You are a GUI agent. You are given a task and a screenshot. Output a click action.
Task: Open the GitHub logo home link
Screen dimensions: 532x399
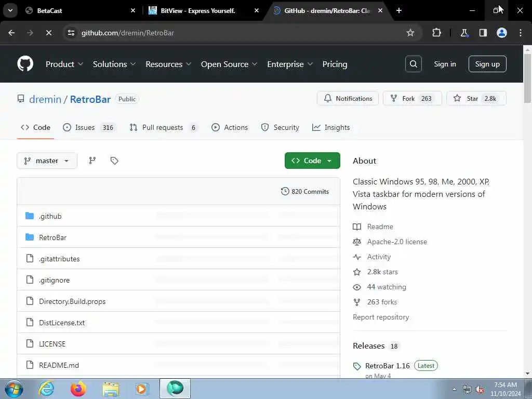[25, 64]
